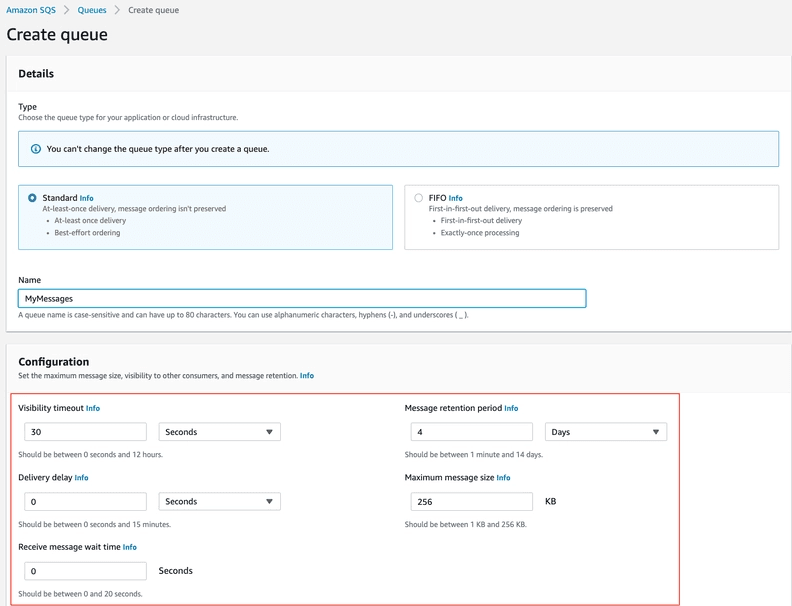Open the Amazon SQS breadcrumb link
This screenshot has height=606, width=792.
pyautogui.click(x=31, y=10)
